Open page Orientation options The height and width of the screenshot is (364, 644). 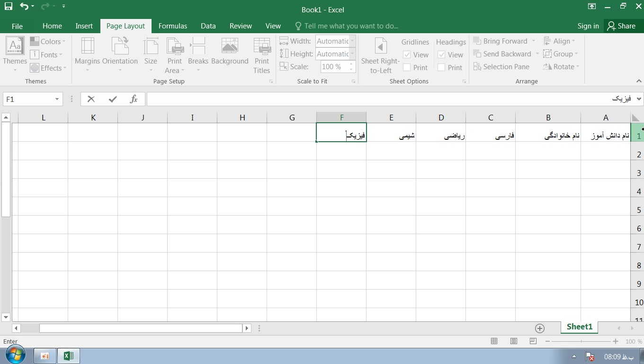click(x=120, y=55)
